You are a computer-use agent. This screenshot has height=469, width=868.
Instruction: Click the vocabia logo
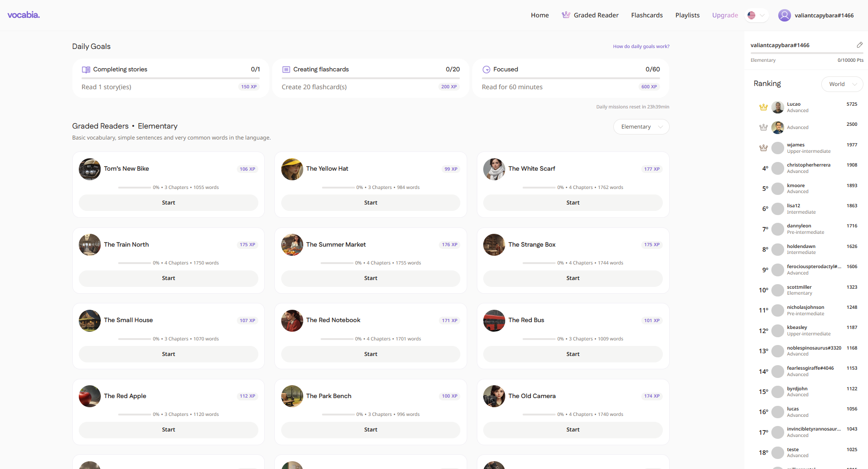click(x=24, y=15)
